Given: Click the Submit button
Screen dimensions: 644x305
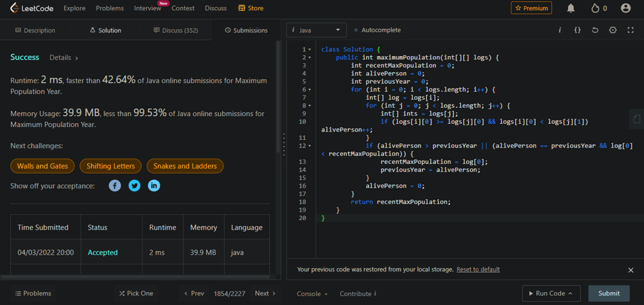Looking at the screenshot, I should pyautogui.click(x=609, y=293).
